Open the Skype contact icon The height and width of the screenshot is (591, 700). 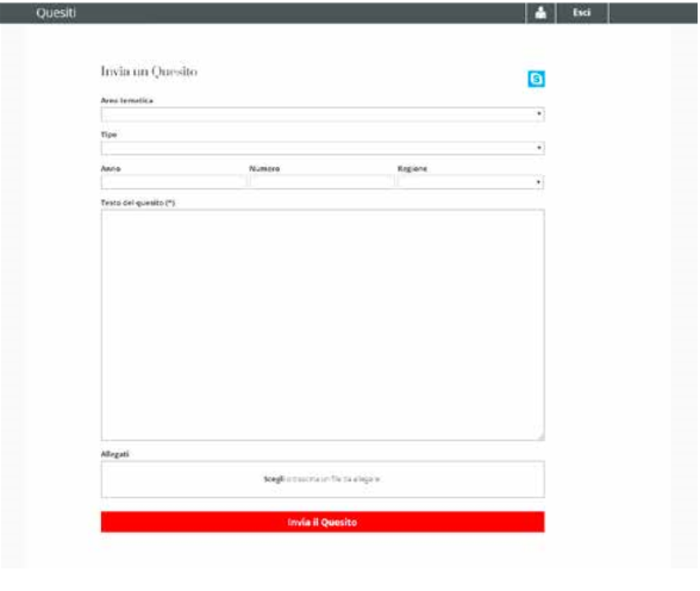pyautogui.click(x=537, y=80)
